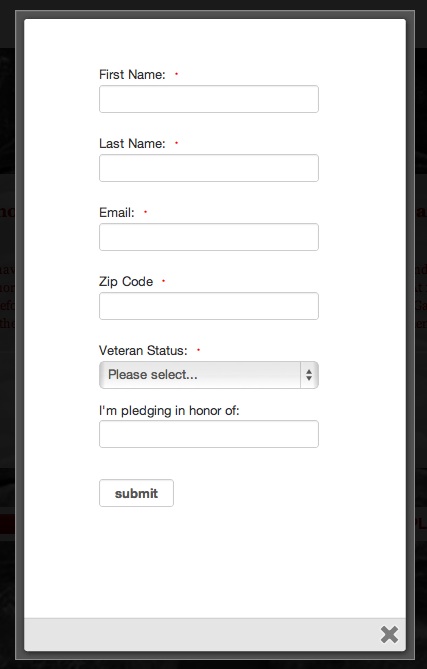Select the Email input field
Viewport: 427px width, 669px height.
pyautogui.click(x=209, y=237)
